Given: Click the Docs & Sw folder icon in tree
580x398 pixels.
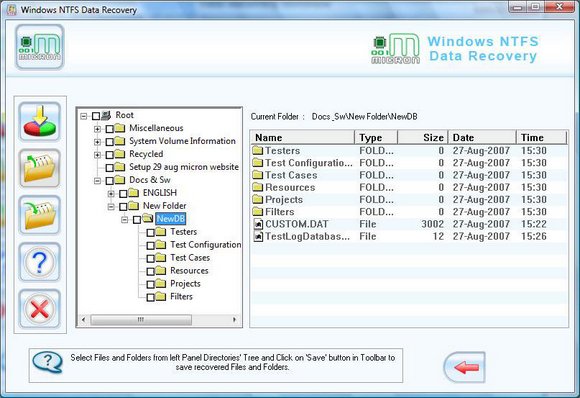Looking at the screenshot, I should pyautogui.click(x=119, y=180).
